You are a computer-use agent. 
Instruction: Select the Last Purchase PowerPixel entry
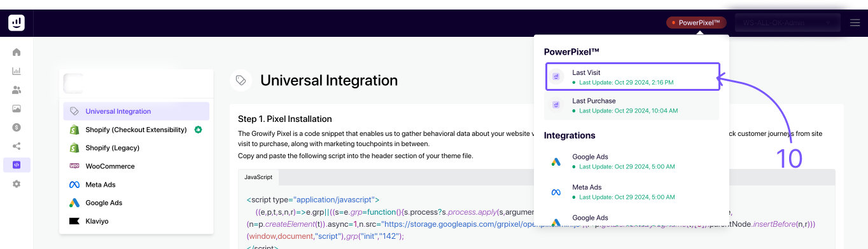tap(632, 105)
